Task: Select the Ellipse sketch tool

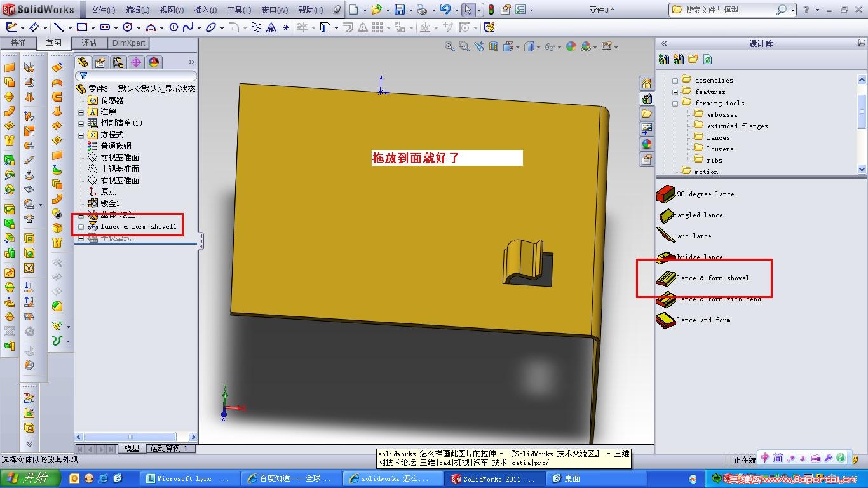Action: pos(211,27)
